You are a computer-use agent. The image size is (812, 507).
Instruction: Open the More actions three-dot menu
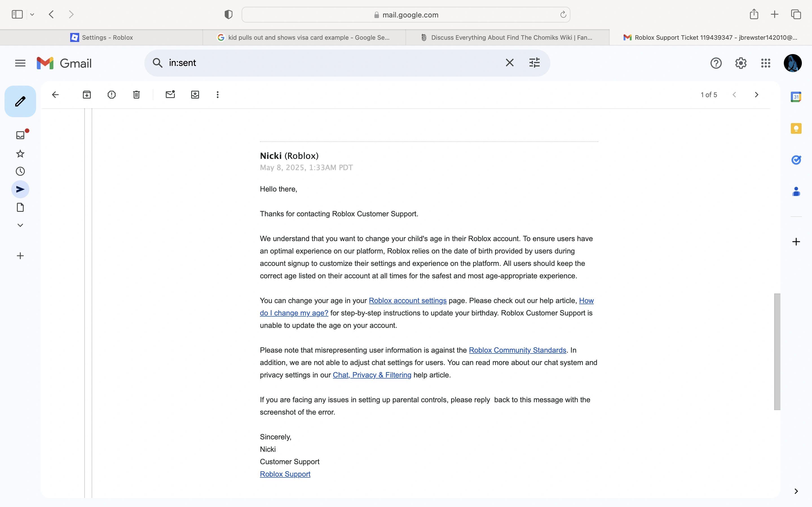click(x=217, y=95)
